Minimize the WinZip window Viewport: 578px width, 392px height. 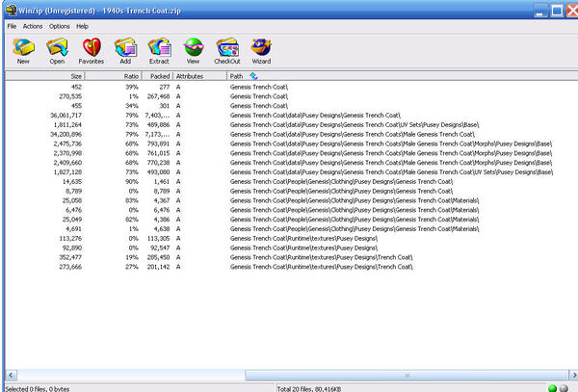(x=540, y=11)
